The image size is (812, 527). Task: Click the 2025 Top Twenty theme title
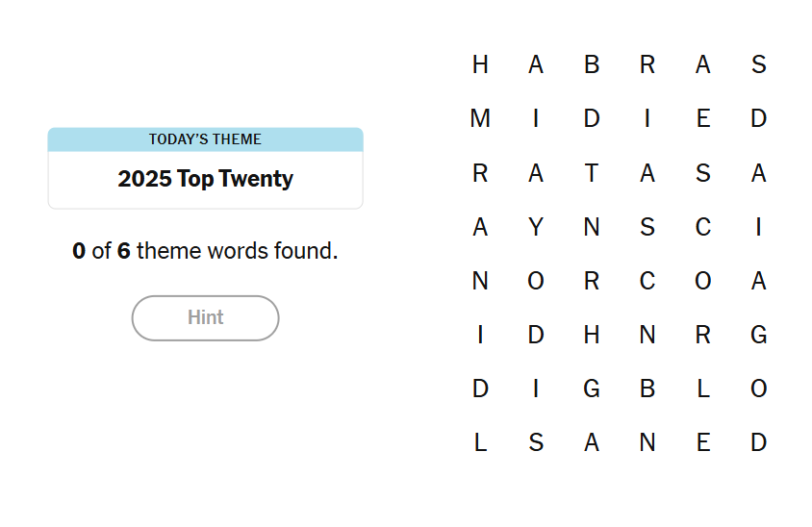(x=205, y=179)
